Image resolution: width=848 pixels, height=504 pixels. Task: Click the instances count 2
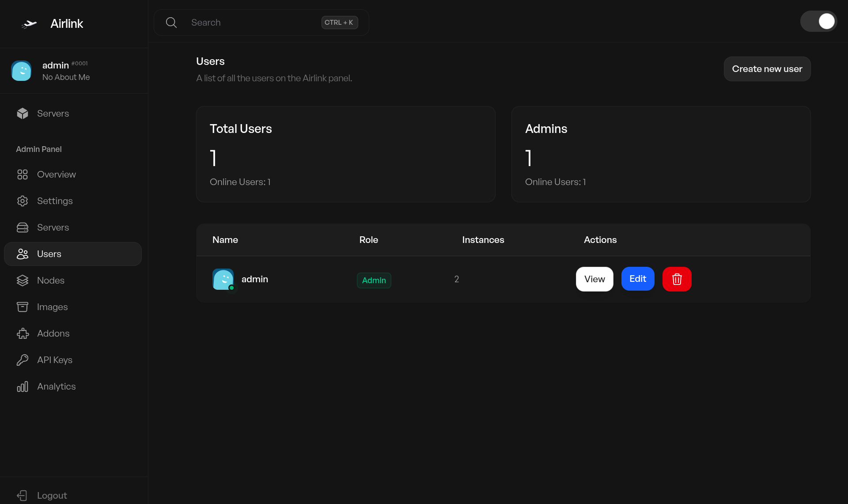(457, 279)
